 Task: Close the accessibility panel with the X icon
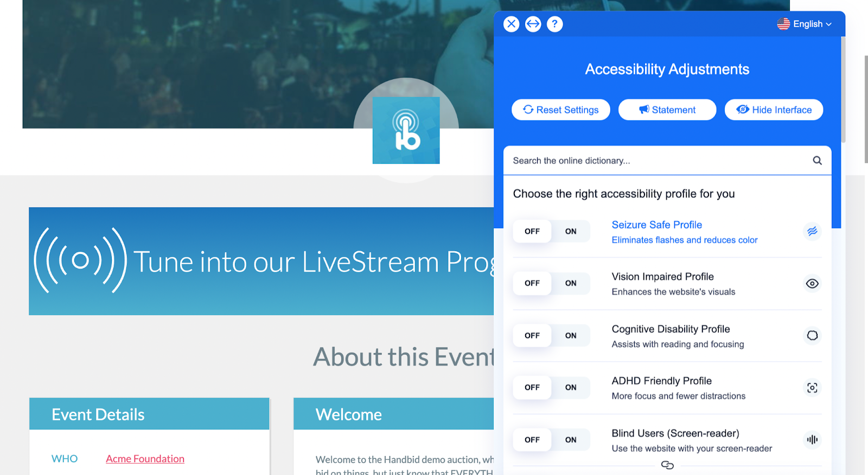click(511, 24)
